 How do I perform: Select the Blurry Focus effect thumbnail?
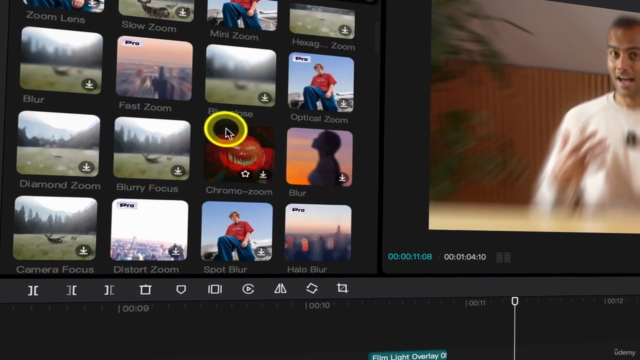click(x=152, y=148)
